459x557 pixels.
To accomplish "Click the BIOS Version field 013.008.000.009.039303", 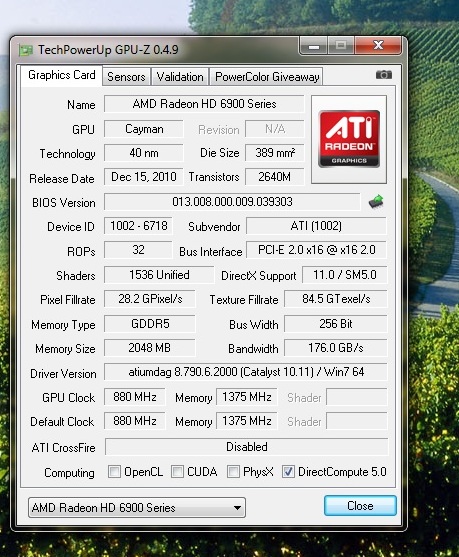I will (232, 202).
